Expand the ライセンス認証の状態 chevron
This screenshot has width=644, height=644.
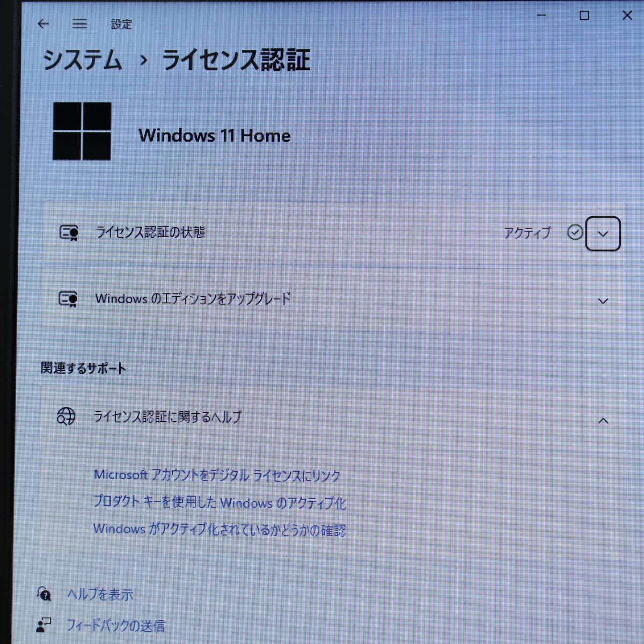603,233
